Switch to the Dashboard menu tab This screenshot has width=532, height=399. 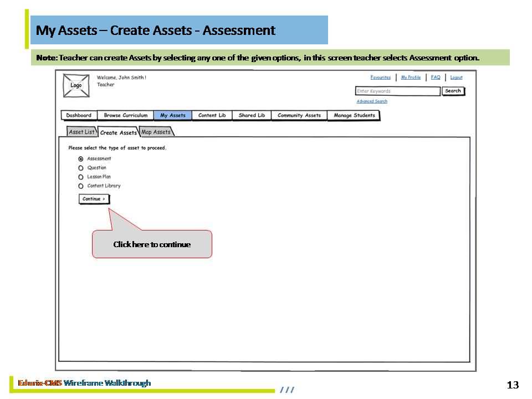(x=79, y=115)
